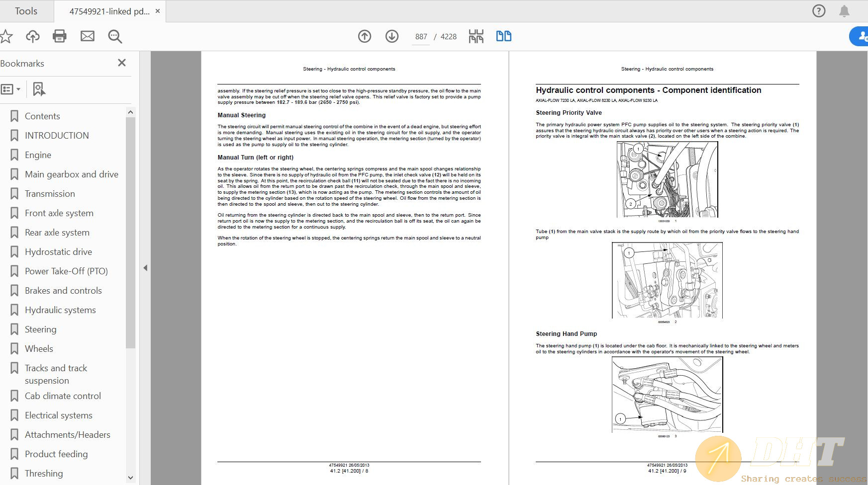Close the Bookmarks panel
The height and width of the screenshot is (485, 868).
click(x=122, y=63)
